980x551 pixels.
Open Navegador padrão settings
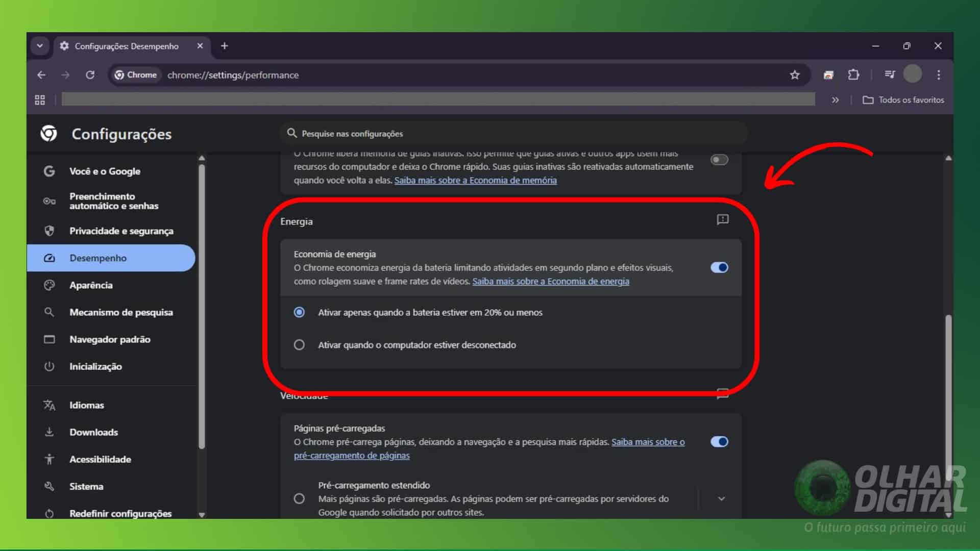tap(110, 339)
